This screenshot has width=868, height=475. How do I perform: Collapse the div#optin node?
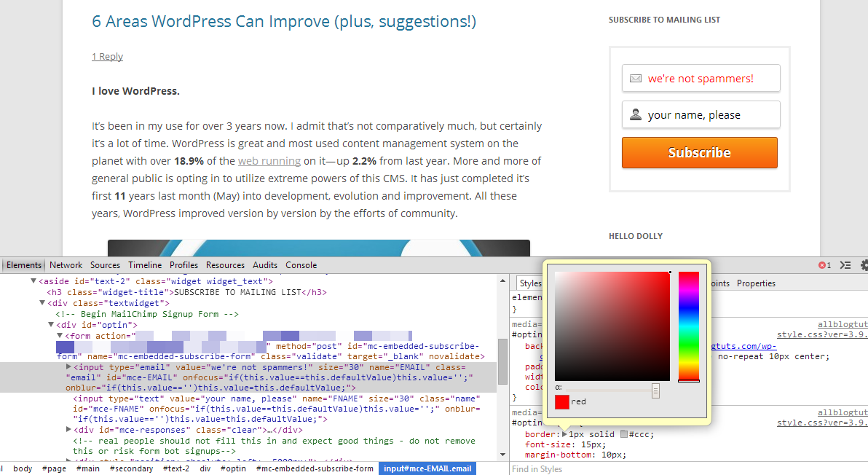pyautogui.click(x=51, y=325)
